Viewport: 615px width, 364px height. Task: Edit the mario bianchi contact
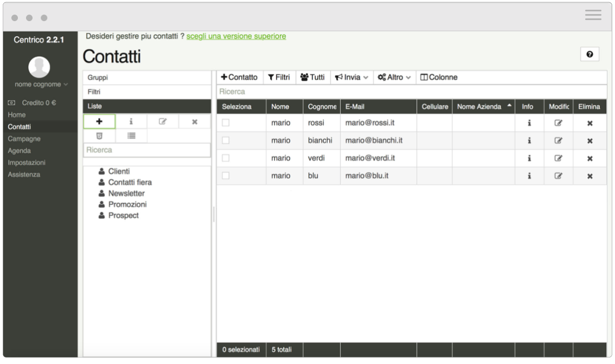[559, 141]
